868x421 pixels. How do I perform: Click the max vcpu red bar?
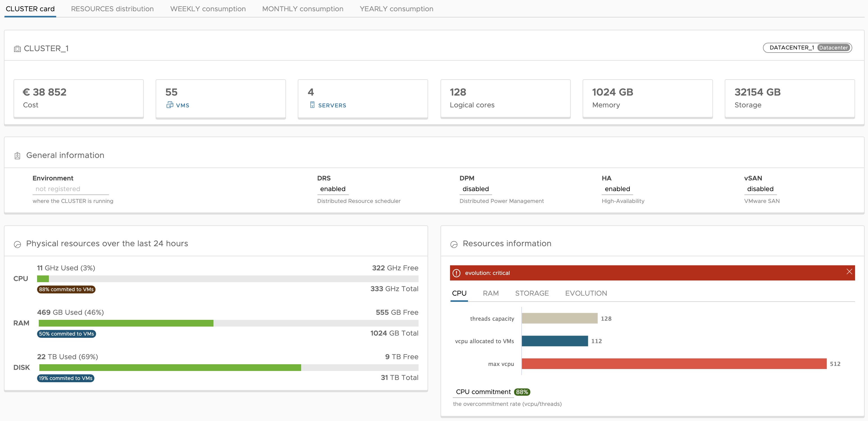point(674,364)
